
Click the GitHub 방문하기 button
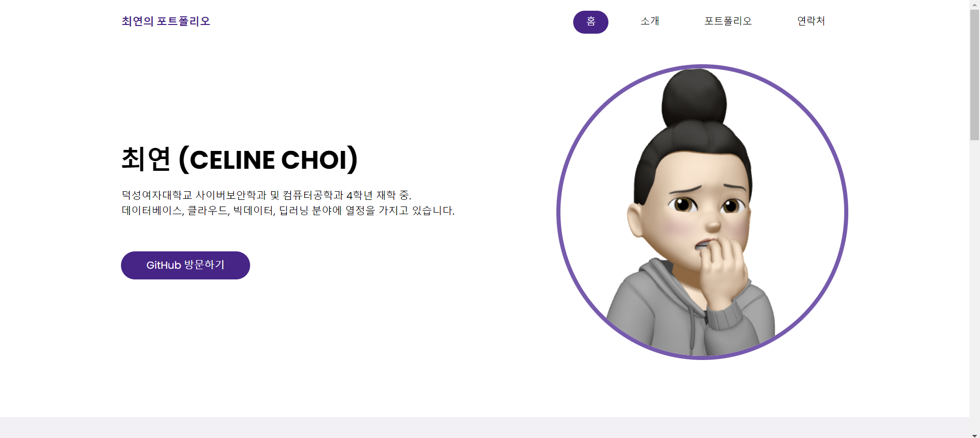coord(185,265)
